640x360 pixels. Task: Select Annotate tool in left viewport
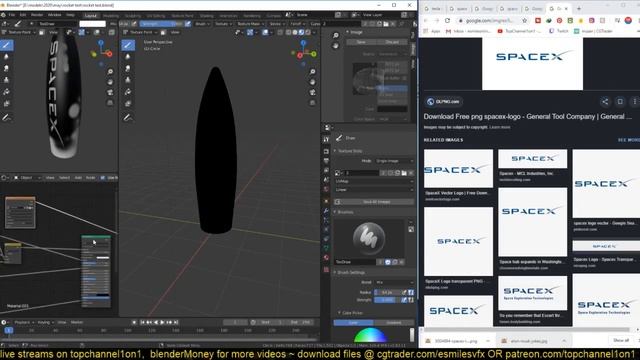click(6, 118)
